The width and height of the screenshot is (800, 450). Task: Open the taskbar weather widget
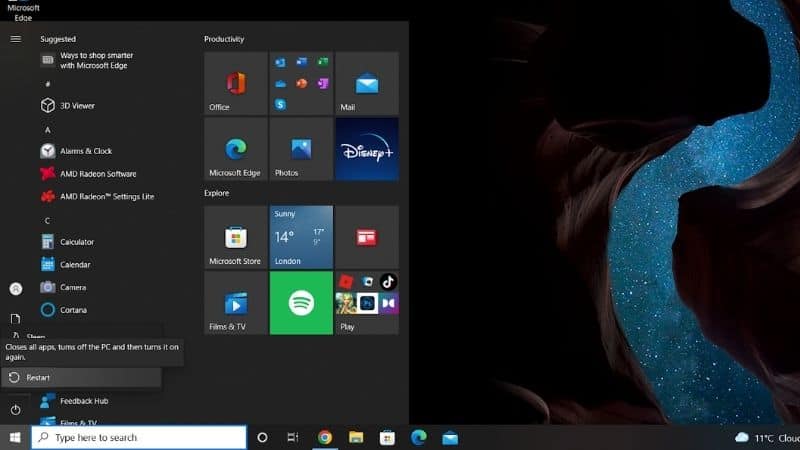(x=767, y=438)
